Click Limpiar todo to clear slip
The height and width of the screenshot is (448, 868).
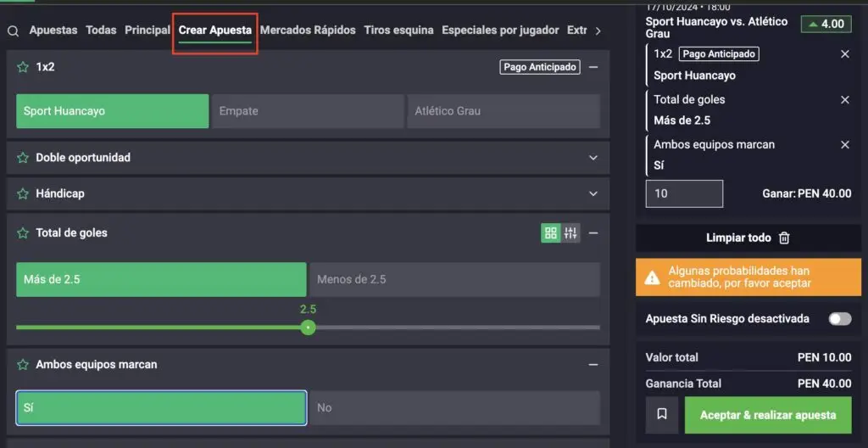click(748, 238)
